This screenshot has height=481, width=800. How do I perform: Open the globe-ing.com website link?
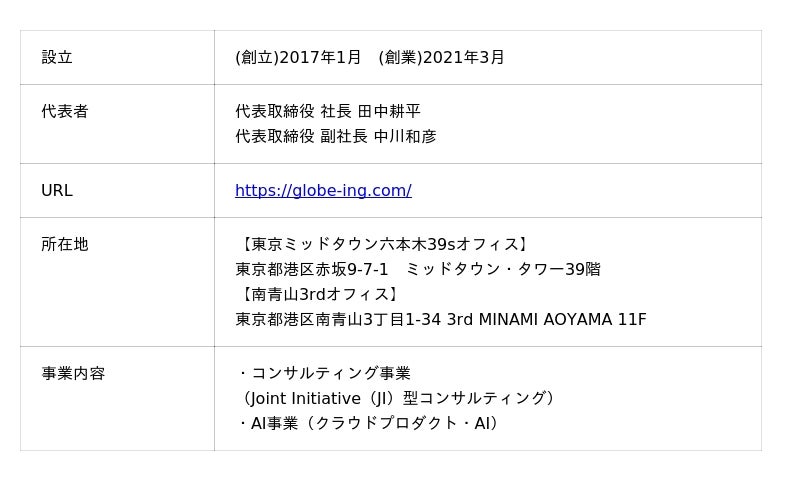pos(323,191)
